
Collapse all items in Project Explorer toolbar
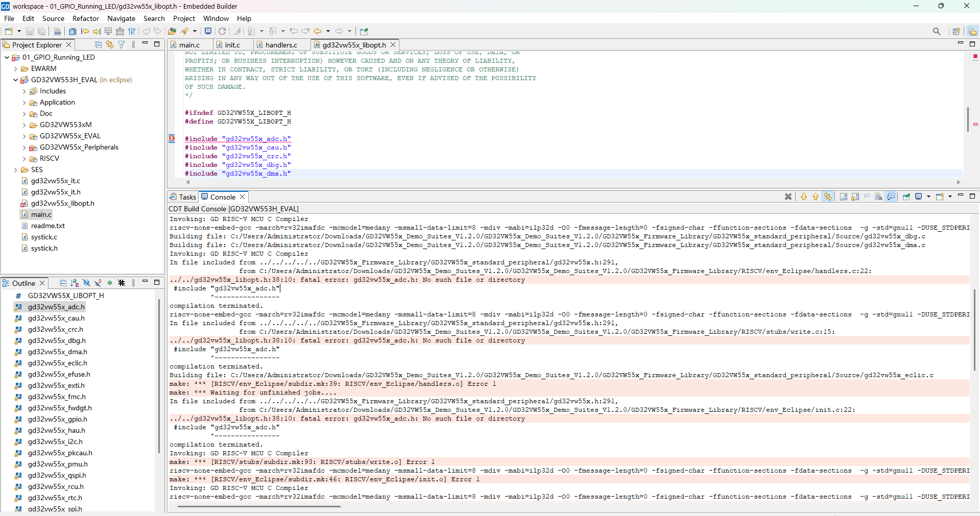coord(99,45)
